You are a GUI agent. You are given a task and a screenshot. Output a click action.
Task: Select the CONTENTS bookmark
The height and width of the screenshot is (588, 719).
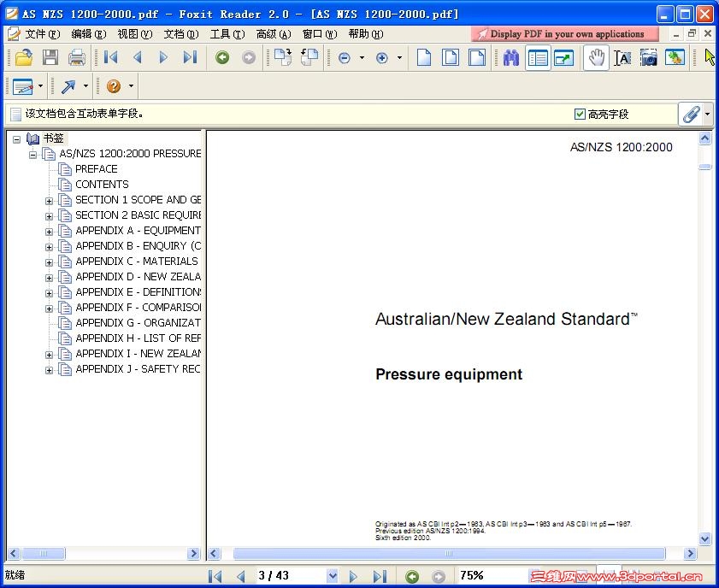click(102, 185)
